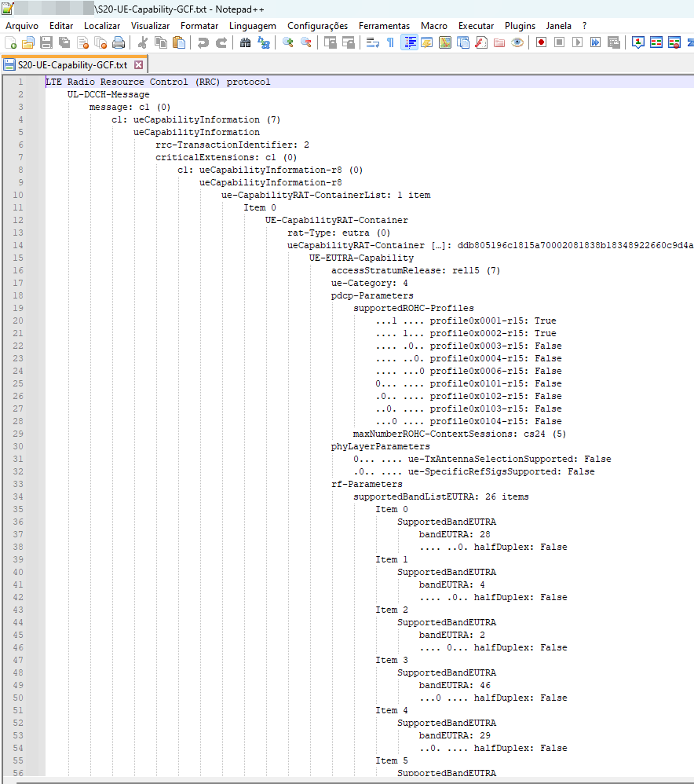Click the text 'UL-DCCH-Message'

pyautogui.click(x=108, y=94)
